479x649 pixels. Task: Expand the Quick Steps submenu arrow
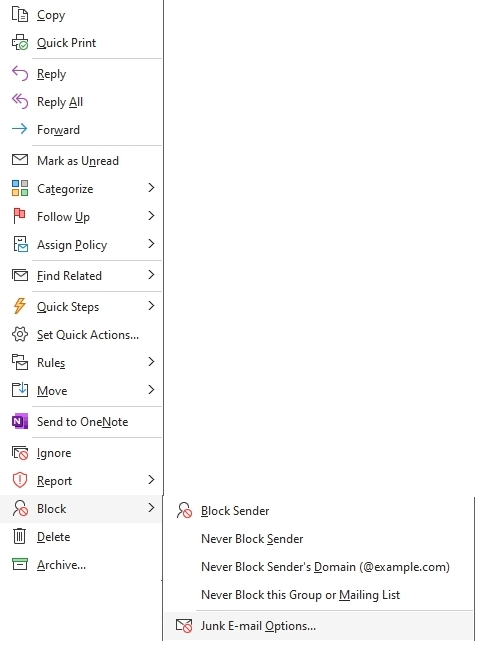coord(151,306)
